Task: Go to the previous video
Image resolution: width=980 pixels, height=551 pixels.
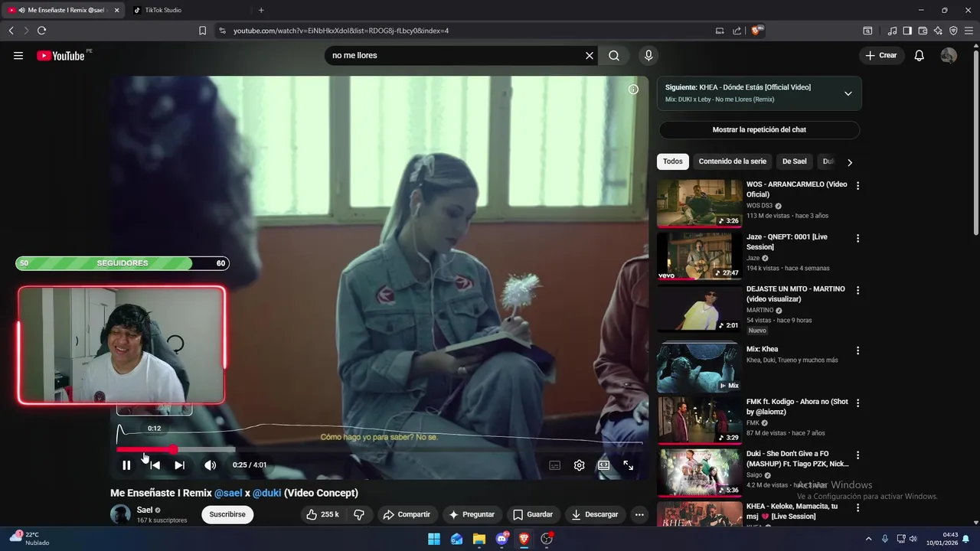Action: coord(155,465)
